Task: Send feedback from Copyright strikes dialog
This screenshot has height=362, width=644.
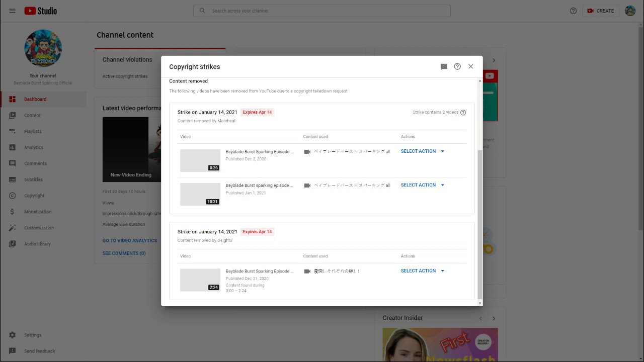Action: click(x=444, y=66)
